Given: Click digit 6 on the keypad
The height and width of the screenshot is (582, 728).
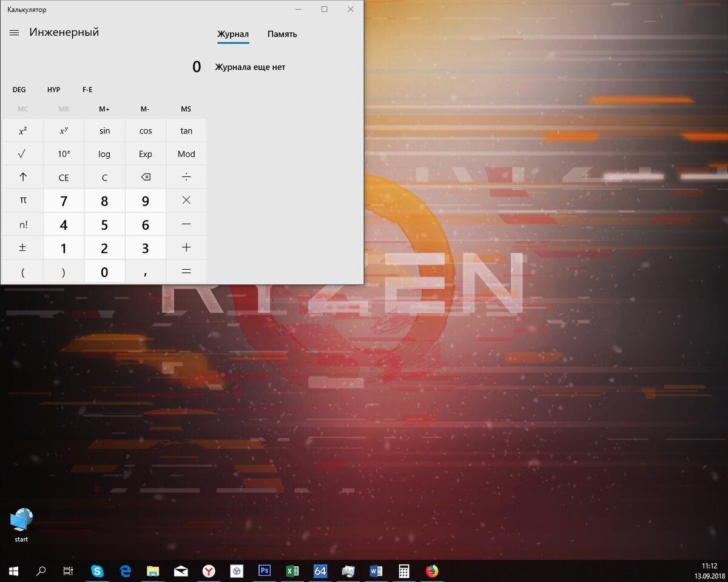Looking at the screenshot, I should [146, 224].
